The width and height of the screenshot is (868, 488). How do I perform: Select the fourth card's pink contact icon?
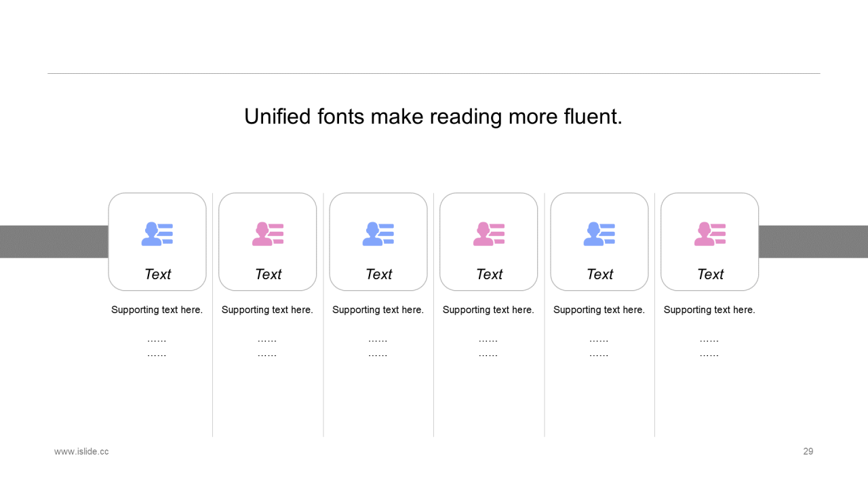click(x=489, y=234)
